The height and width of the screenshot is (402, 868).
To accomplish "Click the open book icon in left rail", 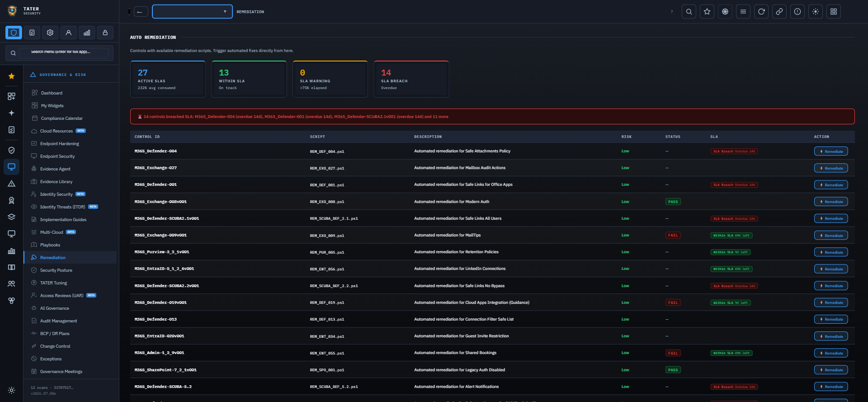I will pos(12,267).
